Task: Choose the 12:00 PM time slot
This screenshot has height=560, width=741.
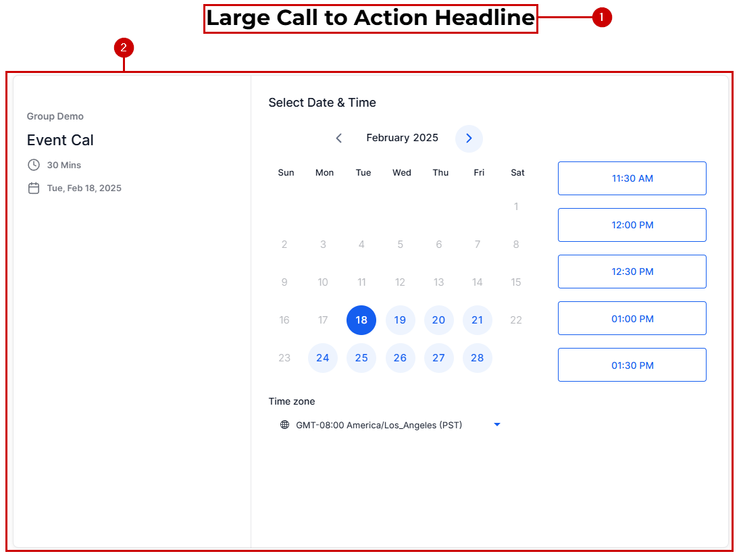Action: tap(632, 225)
